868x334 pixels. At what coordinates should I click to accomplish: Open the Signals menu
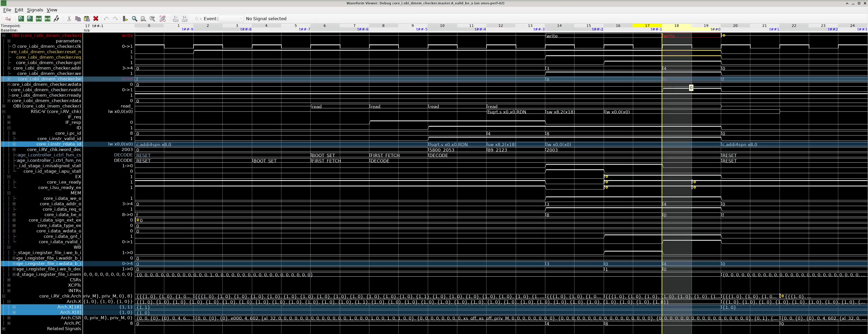tap(35, 10)
